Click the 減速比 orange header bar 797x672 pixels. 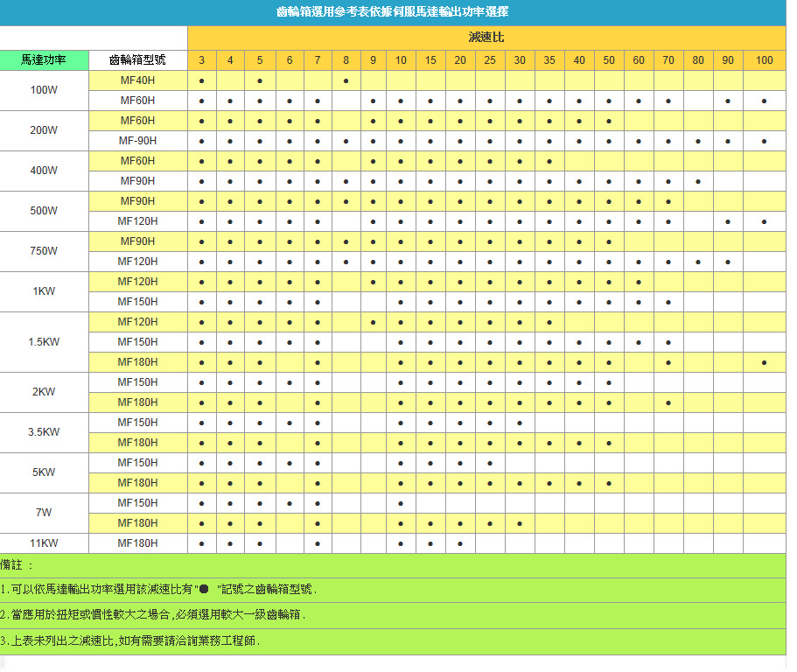point(486,38)
